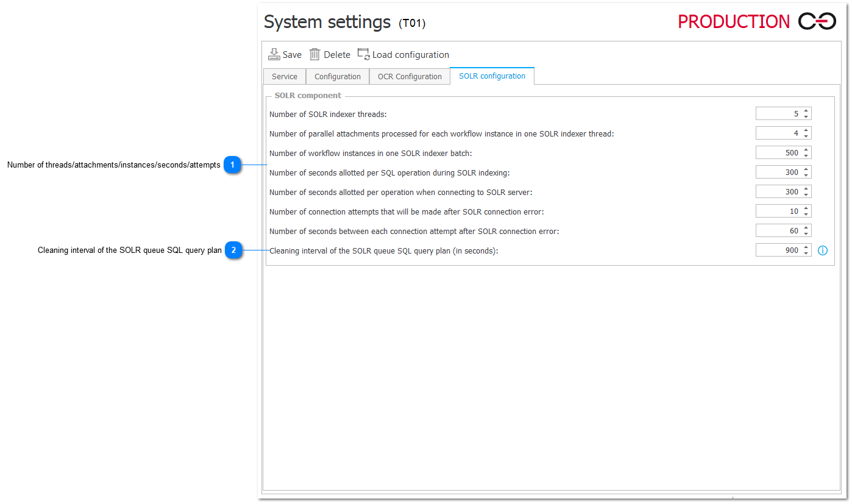Screen dimensions: 852x504
Task: Click the Load configuration icon
Action: click(x=364, y=54)
